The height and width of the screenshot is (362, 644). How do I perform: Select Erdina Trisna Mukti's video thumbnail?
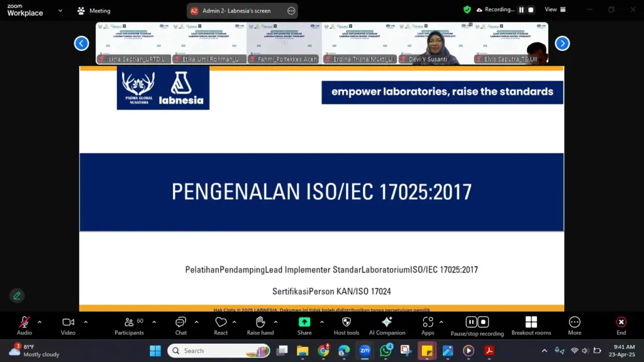pyautogui.click(x=359, y=43)
